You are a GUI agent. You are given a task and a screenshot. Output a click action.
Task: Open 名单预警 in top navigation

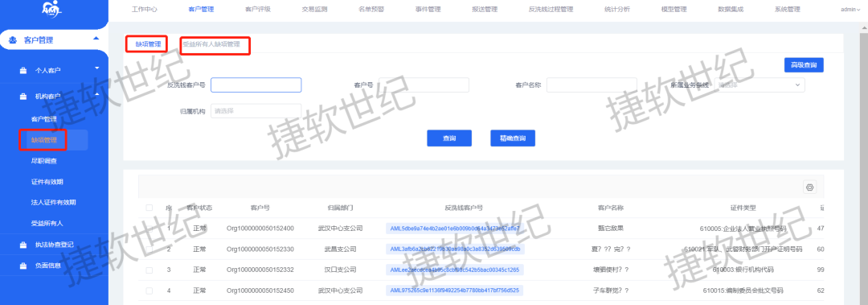pos(371,10)
